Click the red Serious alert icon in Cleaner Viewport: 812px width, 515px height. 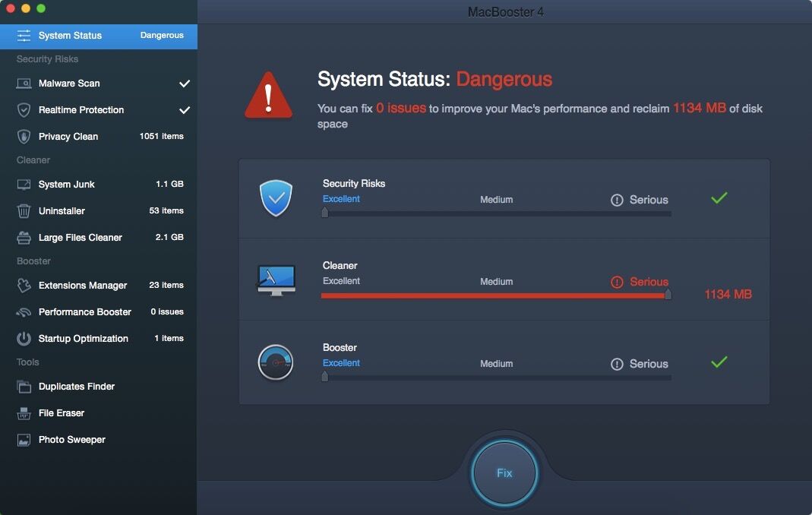617,282
